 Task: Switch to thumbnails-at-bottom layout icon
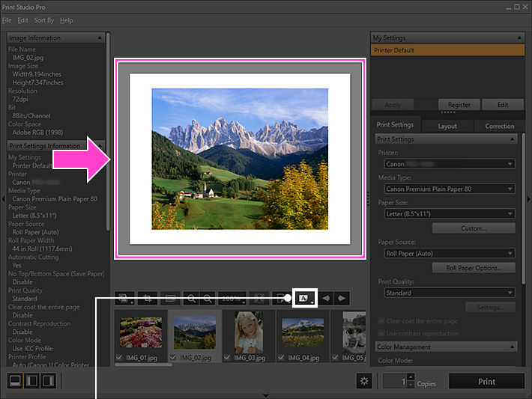[x=14, y=381]
